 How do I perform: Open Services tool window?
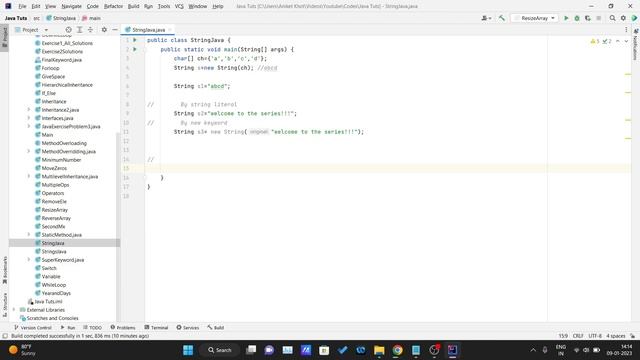pyautogui.click(x=188, y=327)
